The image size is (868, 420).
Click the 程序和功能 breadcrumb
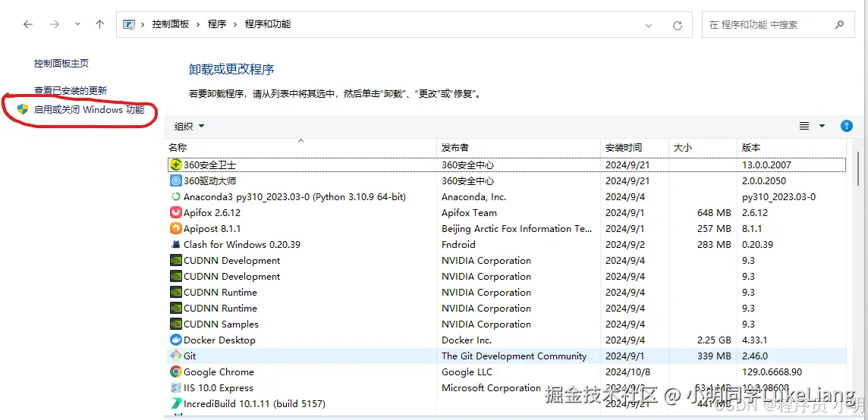click(x=268, y=24)
